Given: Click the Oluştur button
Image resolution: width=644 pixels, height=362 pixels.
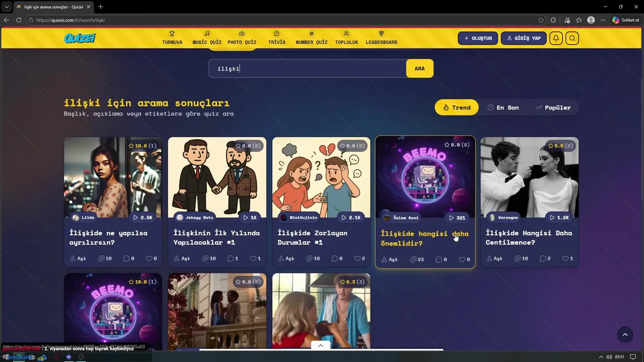Looking at the screenshot, I should 478,38.
